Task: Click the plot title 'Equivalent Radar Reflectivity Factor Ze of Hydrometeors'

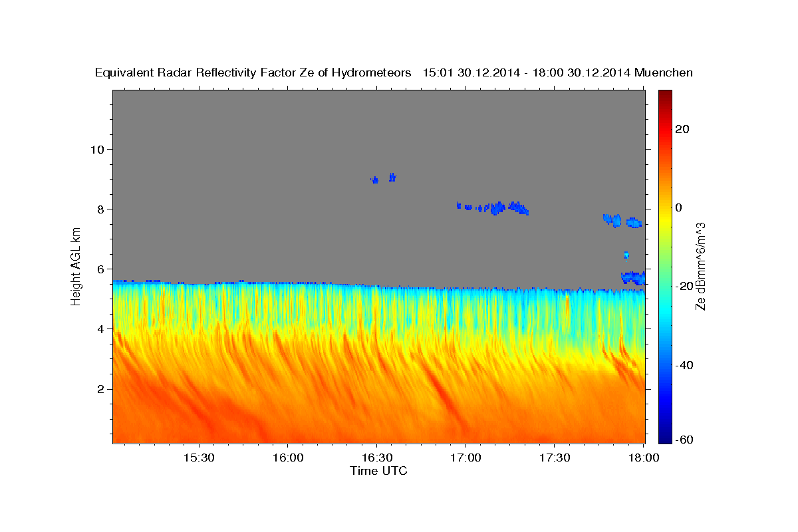Action: pyautogui.click(x=253, y=73)
